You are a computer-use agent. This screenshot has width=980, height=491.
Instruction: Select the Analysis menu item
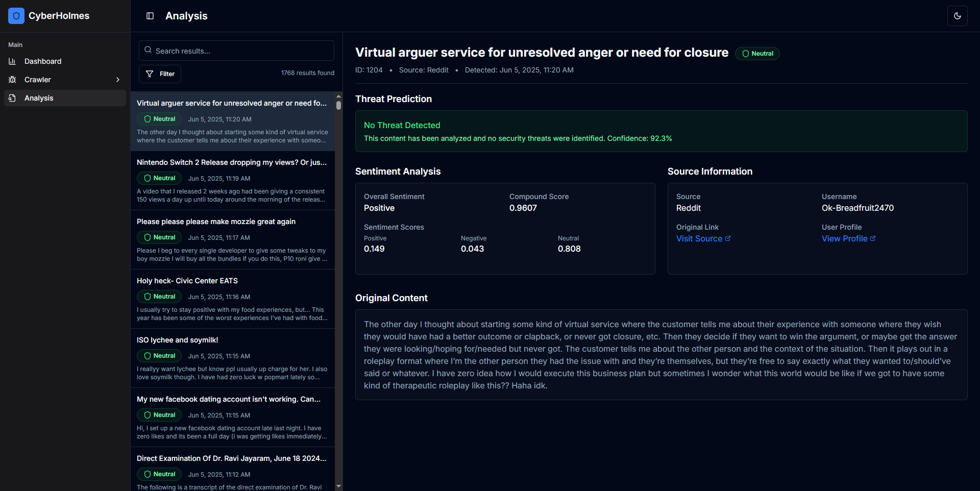65,98
